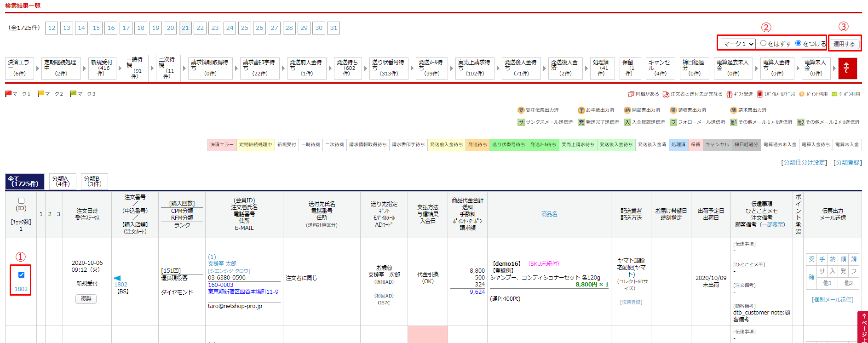Click the 伝票登録 link under shipping carrier
Viewport: 868px width, 343px height.
pyautogui.click(x=631, y=302)
